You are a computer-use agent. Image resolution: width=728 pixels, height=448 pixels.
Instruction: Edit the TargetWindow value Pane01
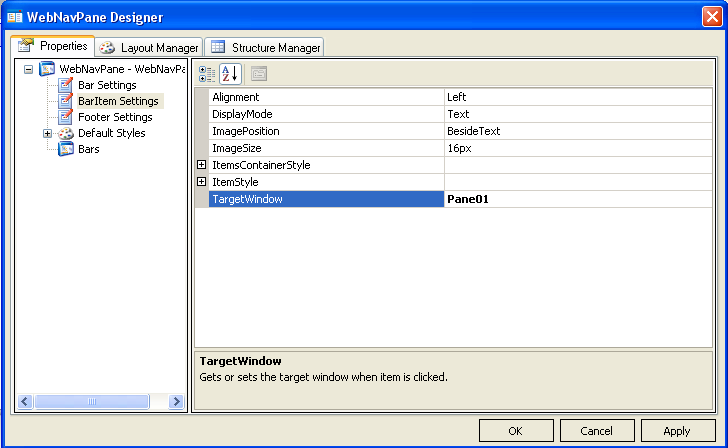(x=578, y=199)
